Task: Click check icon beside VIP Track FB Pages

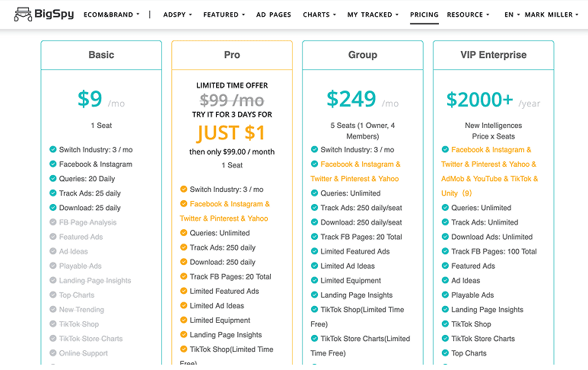Action: click(x=445, y=251)
